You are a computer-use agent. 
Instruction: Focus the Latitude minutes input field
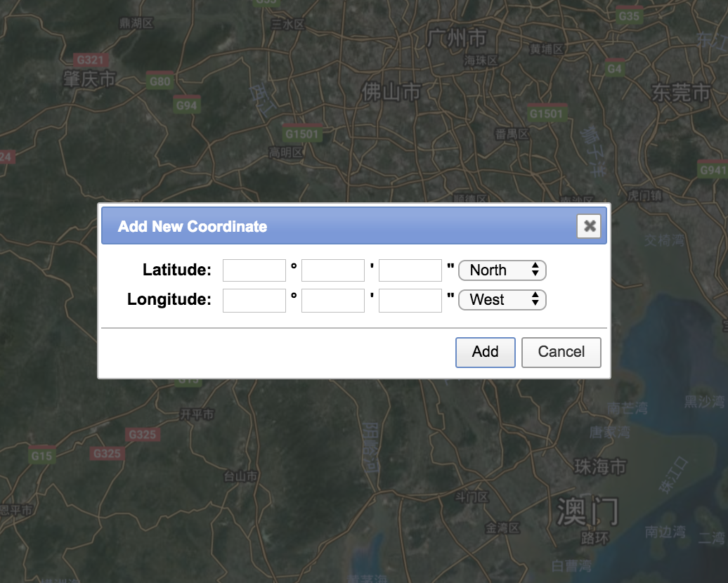coord(333,270)
